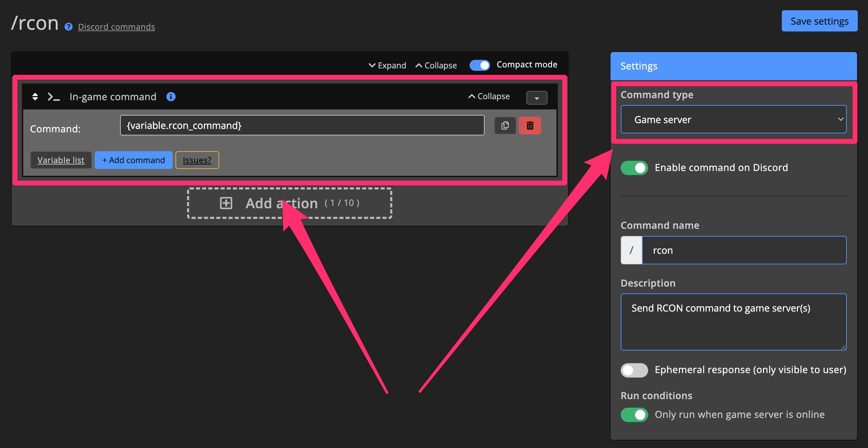868x448 pixels.
Task: Grab the up-down reorder arrows icon
Action: point(35,97)
